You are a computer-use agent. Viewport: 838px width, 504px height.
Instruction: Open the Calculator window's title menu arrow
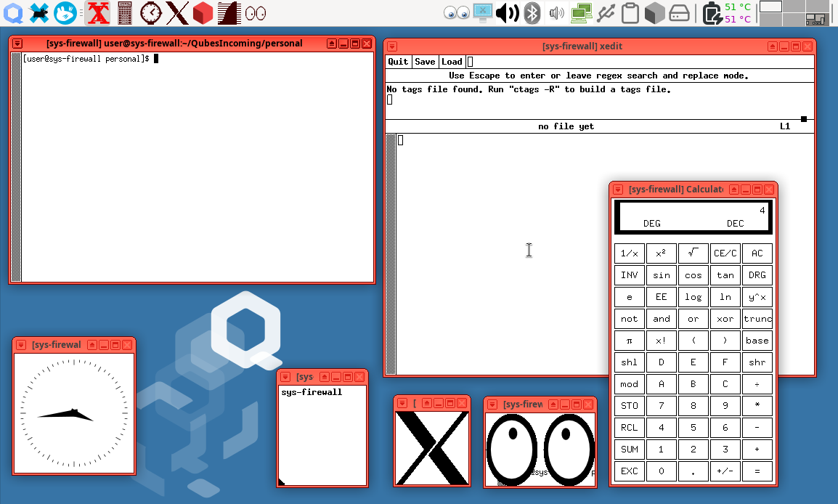(x=618, y=190)
